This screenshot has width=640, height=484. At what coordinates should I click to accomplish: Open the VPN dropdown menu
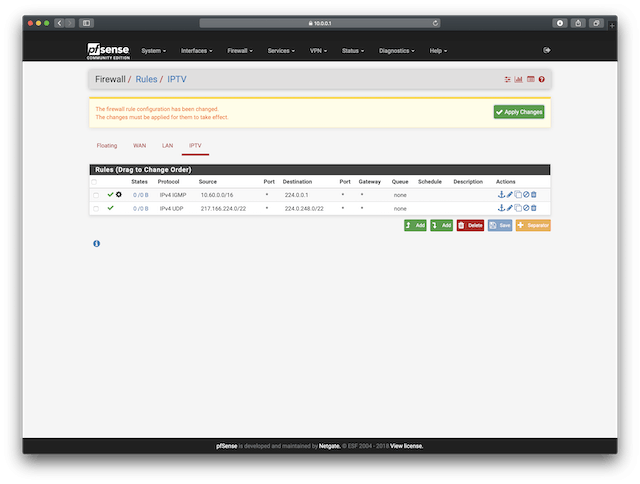click(318, 51)
